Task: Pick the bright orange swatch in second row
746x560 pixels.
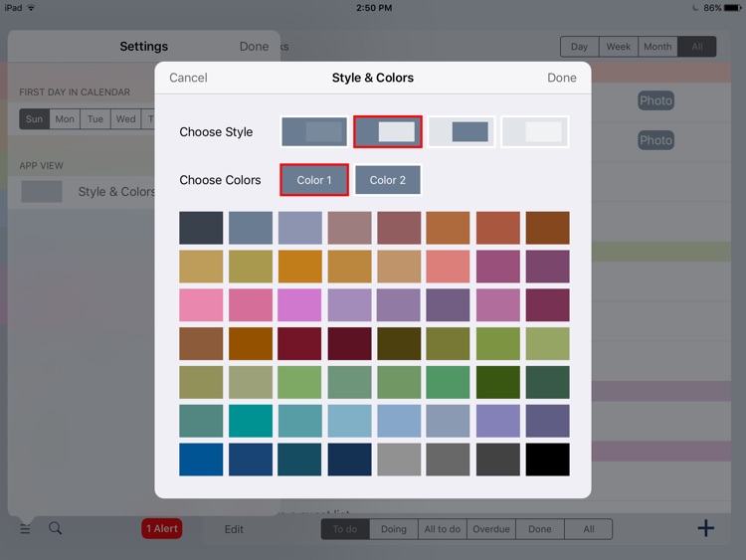Action: [x=299, y=267]
